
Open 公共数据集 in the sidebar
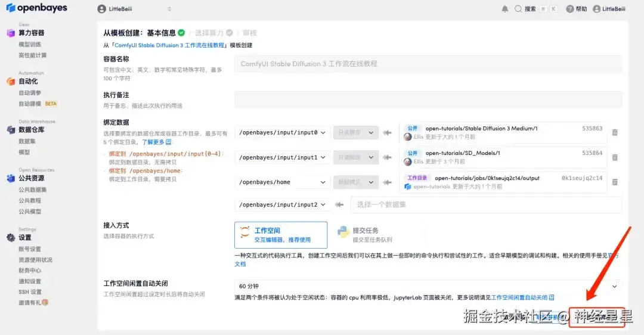pyautogui.click(x=32, y=190)
